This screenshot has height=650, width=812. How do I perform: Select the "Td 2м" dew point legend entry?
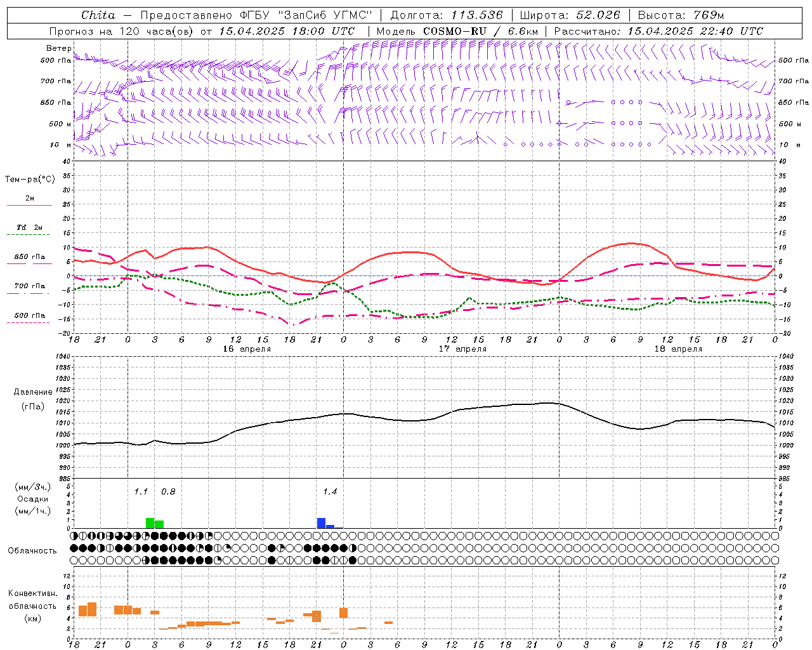click(30, 227)
